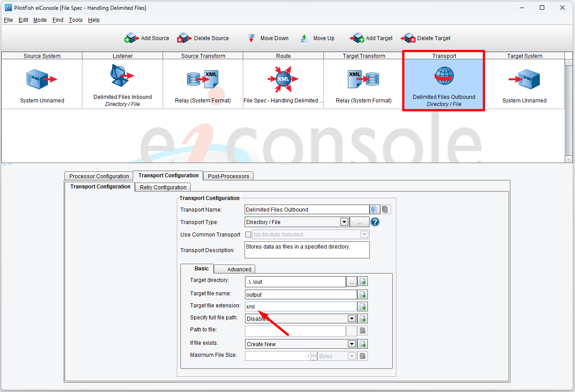575x392 pixels.
Task: Open the Specify full file path dropdown
Action: pos(352,318)
